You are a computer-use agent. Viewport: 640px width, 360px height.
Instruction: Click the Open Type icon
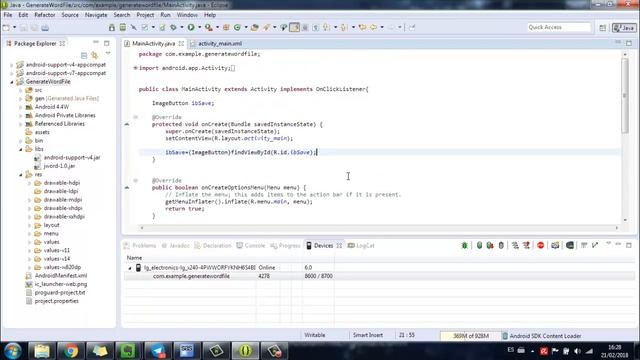point(255,27)
